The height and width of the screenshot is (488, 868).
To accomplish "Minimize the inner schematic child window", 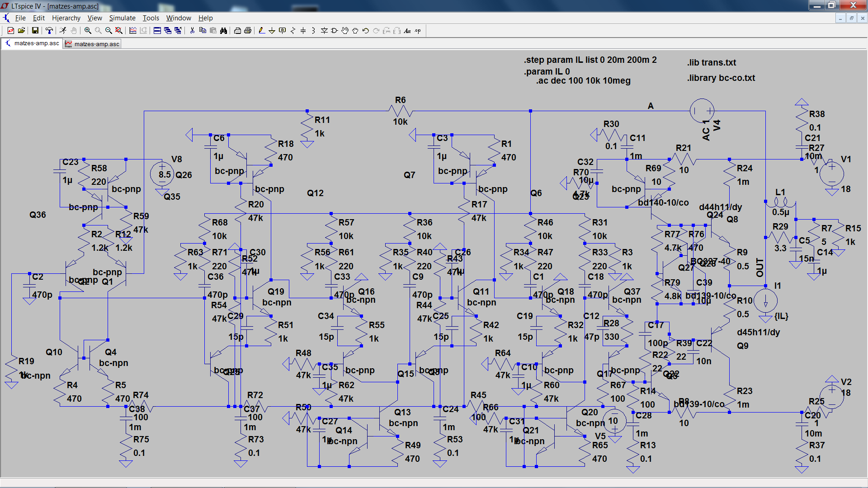I will click(840, 18).
